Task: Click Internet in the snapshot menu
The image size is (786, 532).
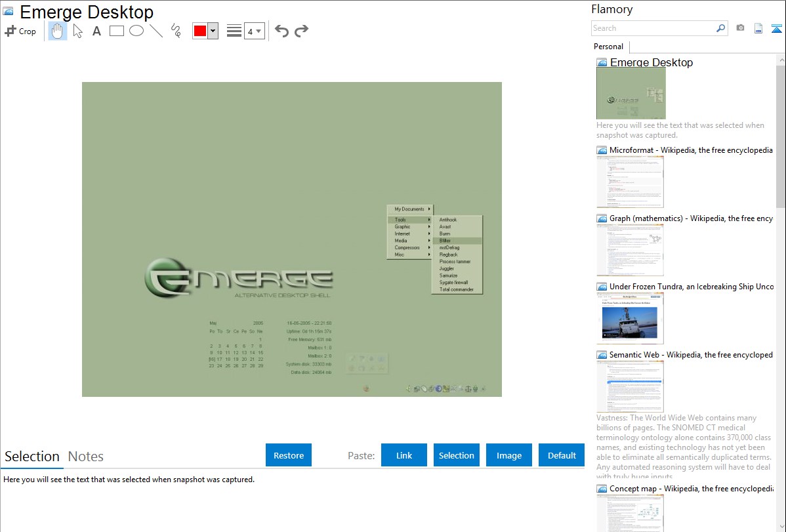Action: pos(410,234)
